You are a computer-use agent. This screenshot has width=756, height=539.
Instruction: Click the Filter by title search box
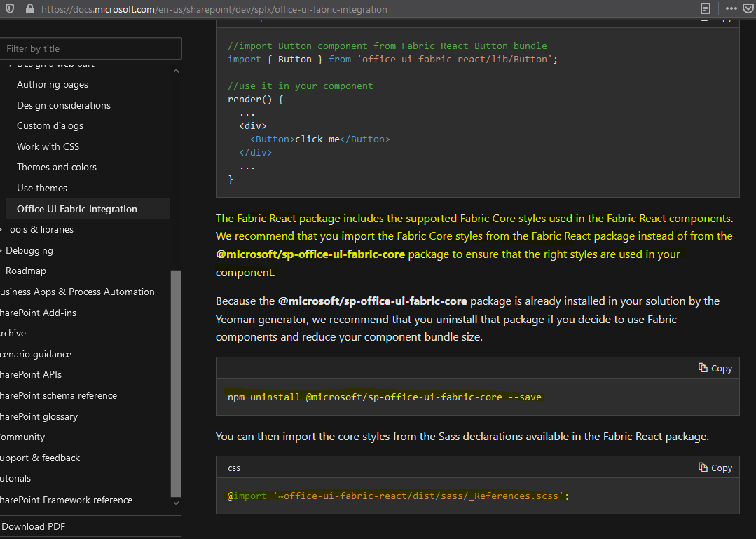[x=91, y=48]
